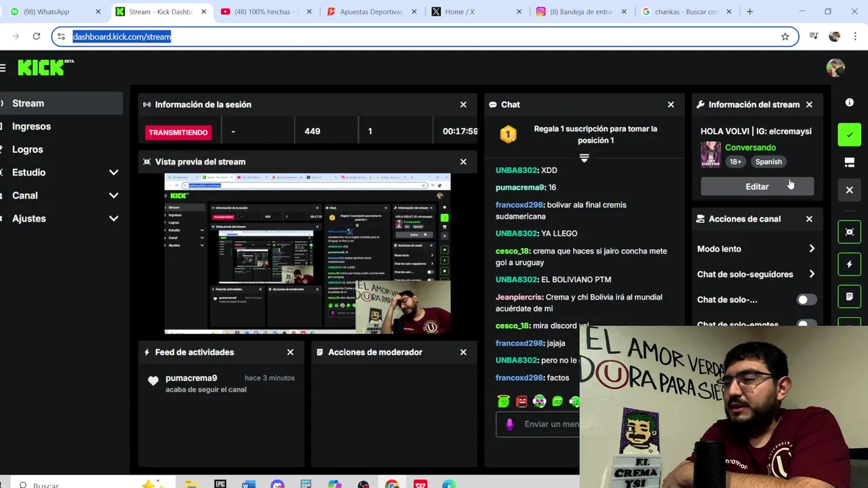
Task: Click the purple microphone icon in chat input
Action: 510,424
